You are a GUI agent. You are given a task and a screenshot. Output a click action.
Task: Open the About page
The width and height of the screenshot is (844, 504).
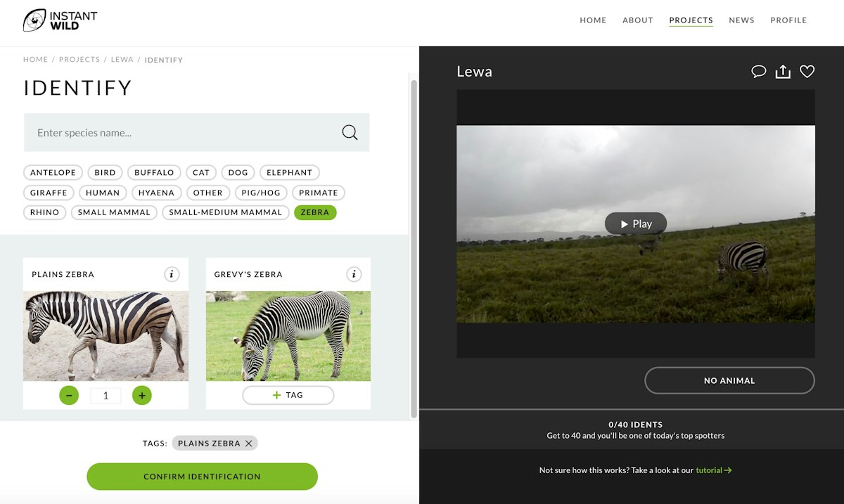tap(638, 20)
